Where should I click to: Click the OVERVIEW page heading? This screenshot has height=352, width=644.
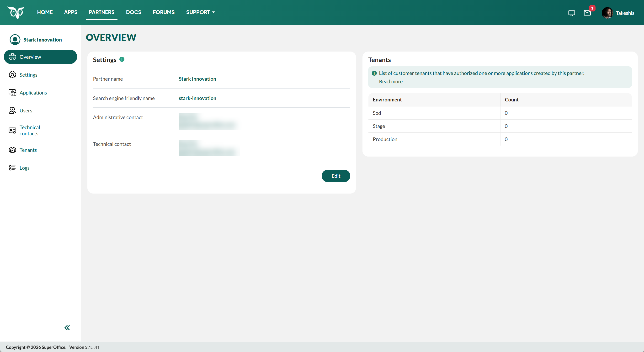tap(111, 37)
